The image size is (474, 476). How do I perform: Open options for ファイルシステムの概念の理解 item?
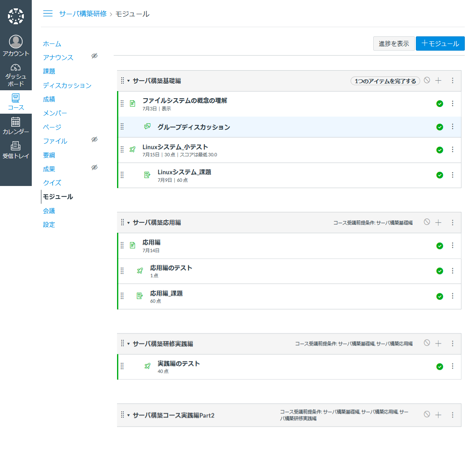pyautogui.click(x=452, y=104)
